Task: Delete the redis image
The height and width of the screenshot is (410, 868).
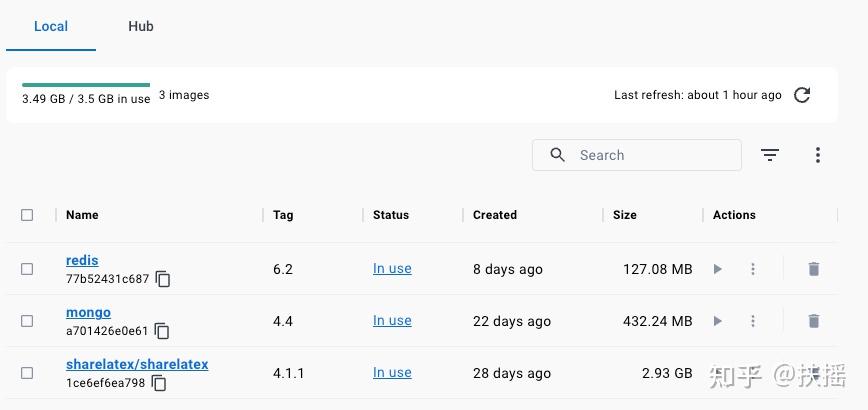Action: click(813, 269)
